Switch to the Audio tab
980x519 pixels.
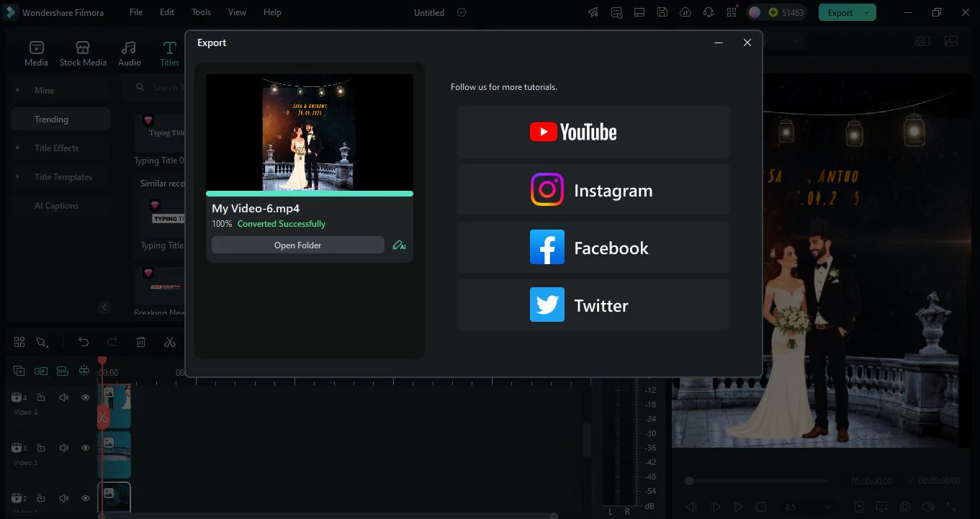[x=130, y=53]
